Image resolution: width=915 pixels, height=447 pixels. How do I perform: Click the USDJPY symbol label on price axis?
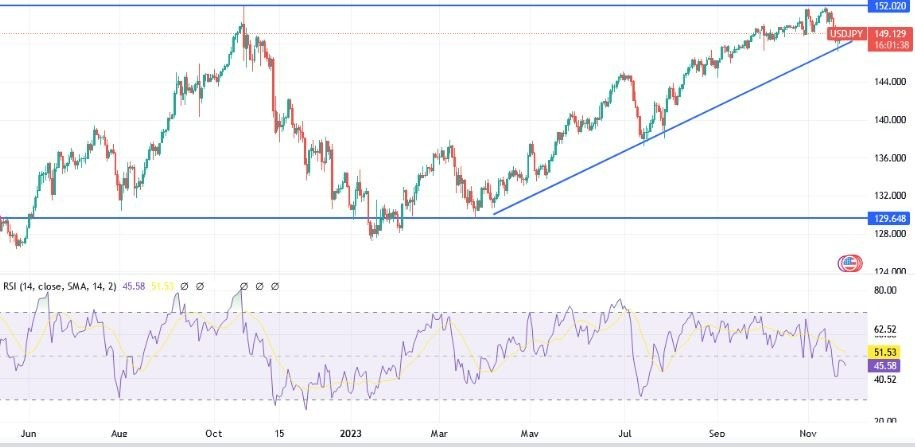point(847,34)
